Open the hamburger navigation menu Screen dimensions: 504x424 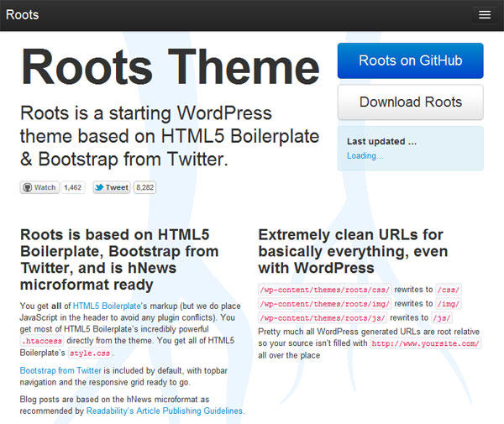click(x=485, y=15)
